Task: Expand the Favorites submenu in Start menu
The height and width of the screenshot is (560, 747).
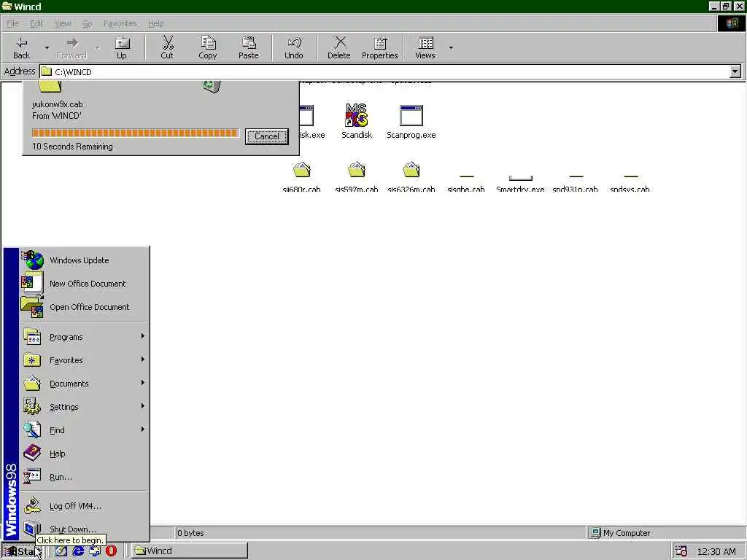Action: click(84, 360)
